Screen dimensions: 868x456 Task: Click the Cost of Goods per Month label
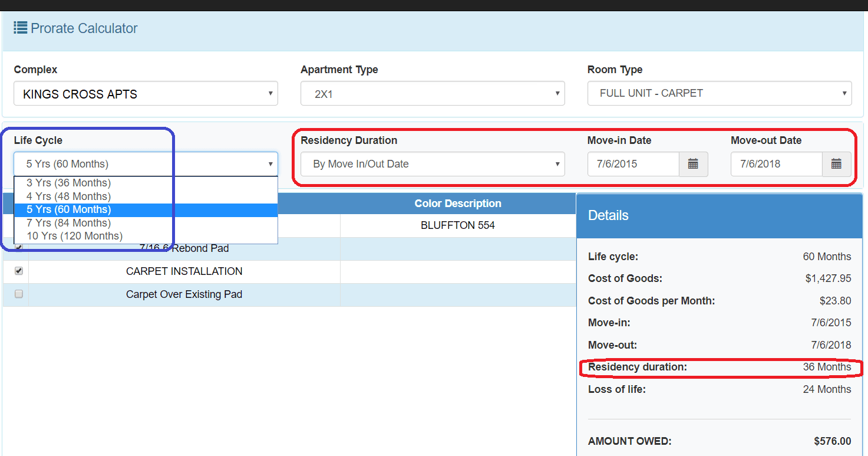point(651,301)
